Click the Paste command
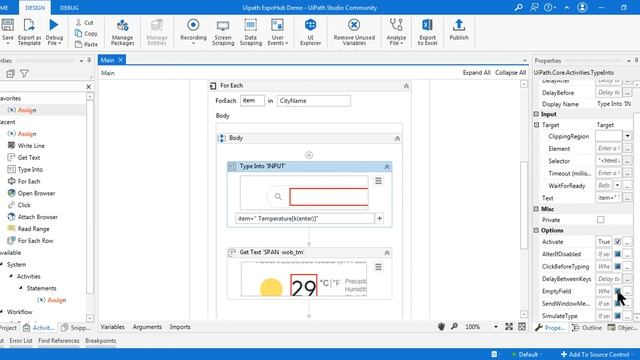The width and height of the screenshot is (640, 360). pos(86,44)
